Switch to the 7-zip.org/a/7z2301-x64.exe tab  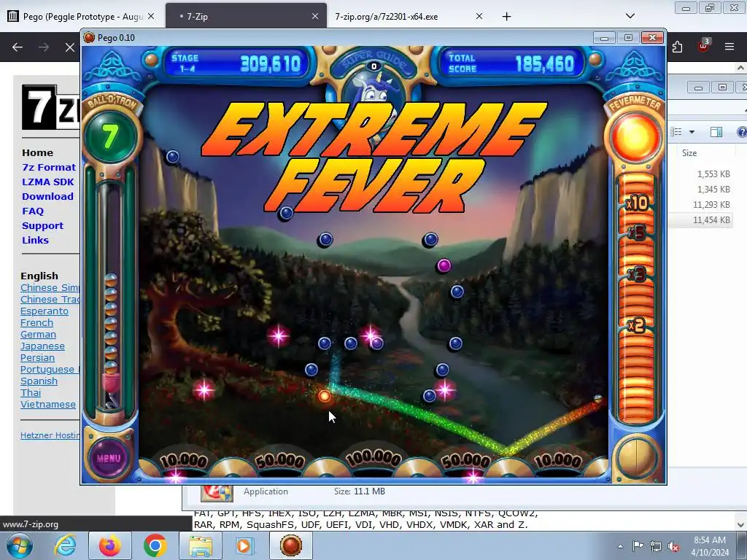tap(408, 17)
